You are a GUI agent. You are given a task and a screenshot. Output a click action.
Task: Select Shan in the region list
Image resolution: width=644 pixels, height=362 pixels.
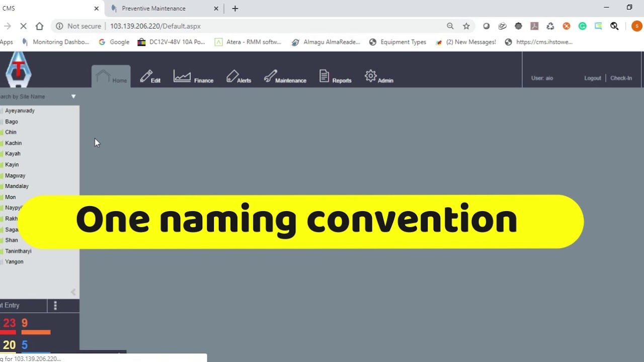11,240
